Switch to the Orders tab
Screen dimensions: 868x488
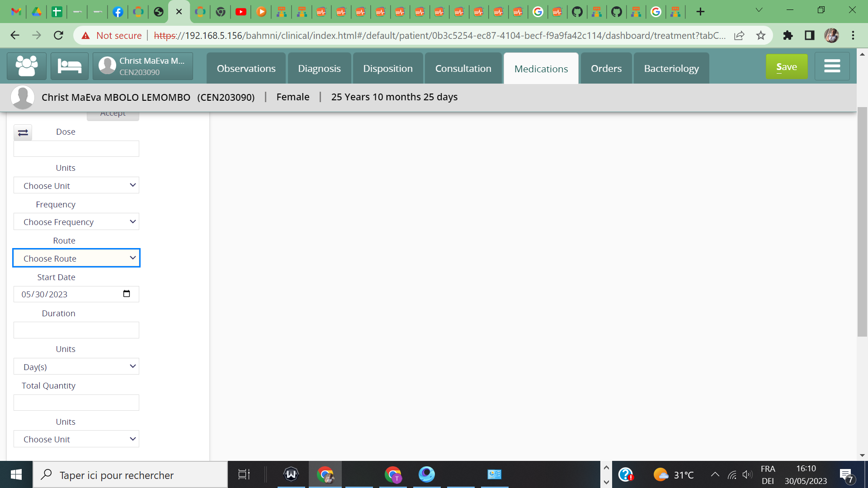[606, 68]
